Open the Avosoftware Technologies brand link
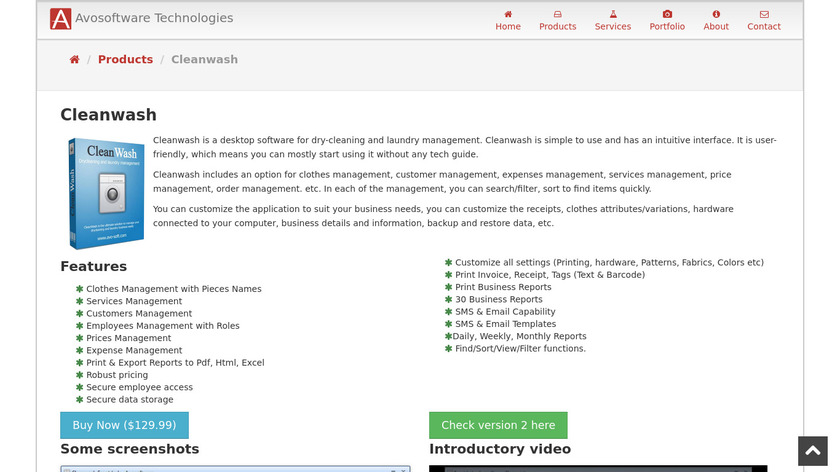Image resolution: width=840 pixels, height=472 pixels. coord(154,18)
